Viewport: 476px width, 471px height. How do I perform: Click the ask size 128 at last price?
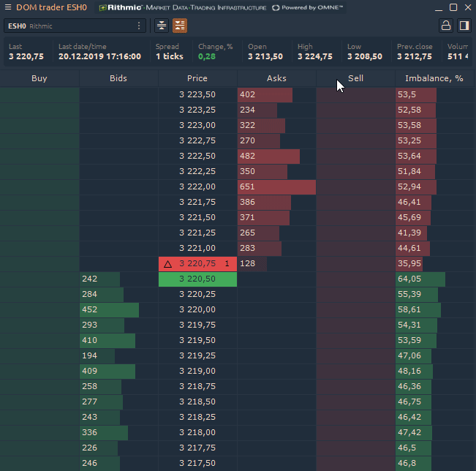pos(276,263)
